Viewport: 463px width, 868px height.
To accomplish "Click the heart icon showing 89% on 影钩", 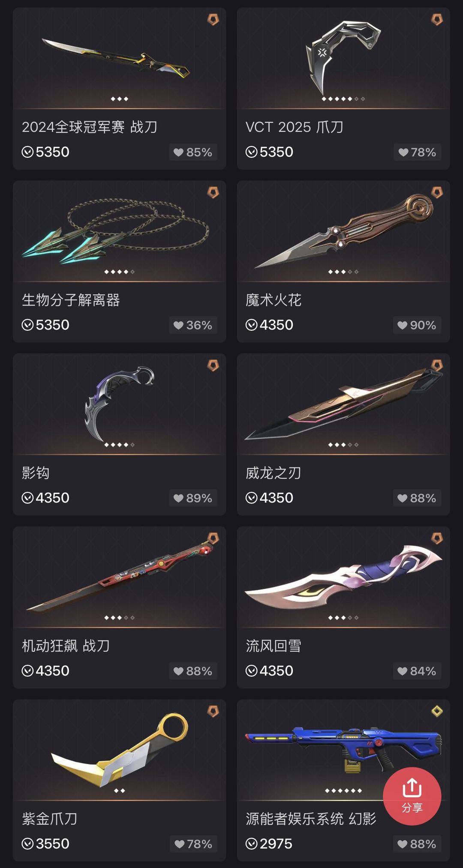I will [x=178, y=498].
